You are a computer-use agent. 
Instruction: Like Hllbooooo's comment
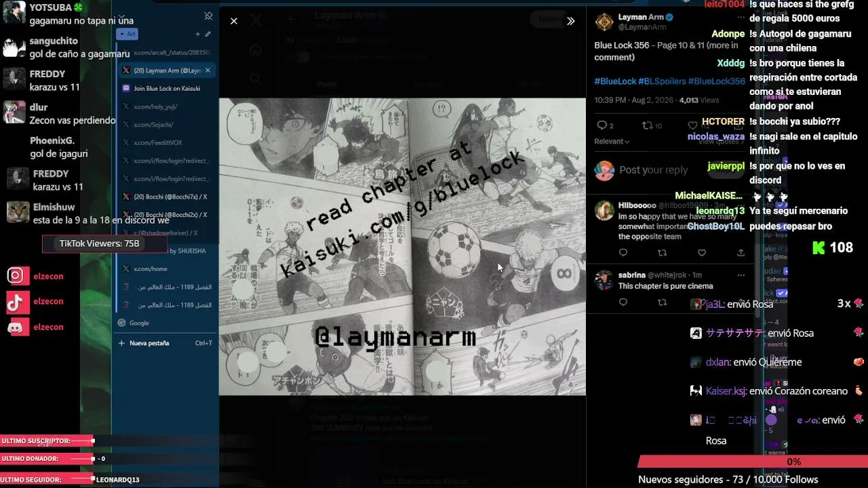pyautogui.click(x=702, y=253)
